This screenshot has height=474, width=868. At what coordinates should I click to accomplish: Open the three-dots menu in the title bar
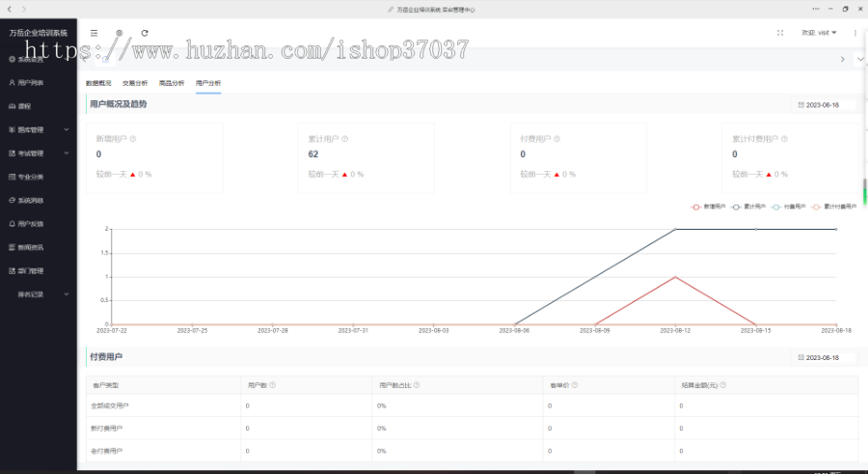[815, 9]
